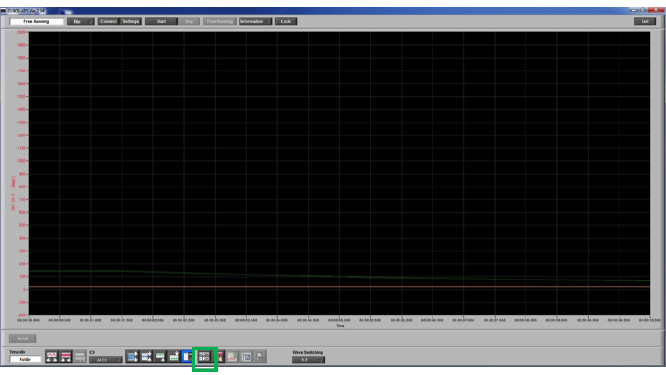Screen dimensions: 666x375
Task: Toggle the text annotation A icon
Action: click(246, 356)
